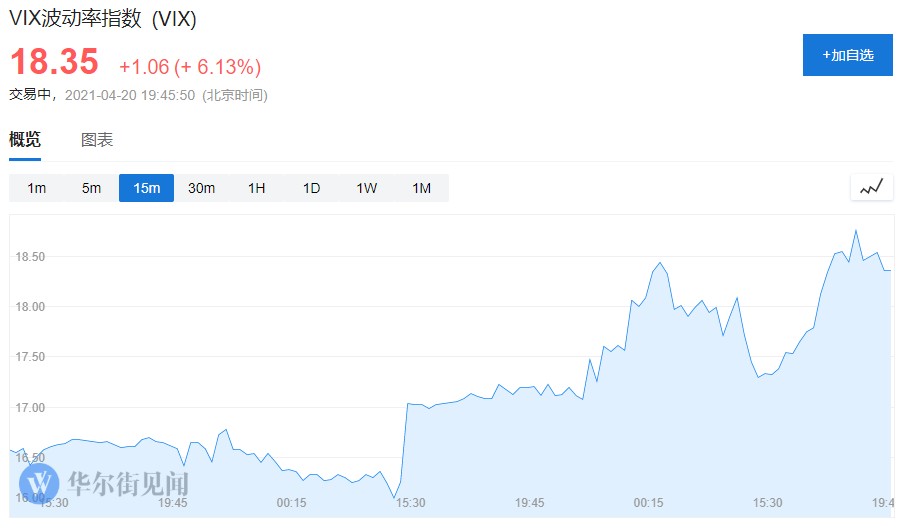
Task: Click the trading timestamp 2021-04-20 19:45:50
Action: (x=130, y=96)
